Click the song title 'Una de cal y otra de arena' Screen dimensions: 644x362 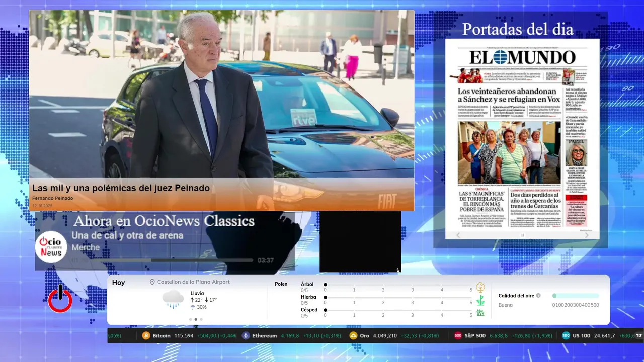tap(127, 235)
